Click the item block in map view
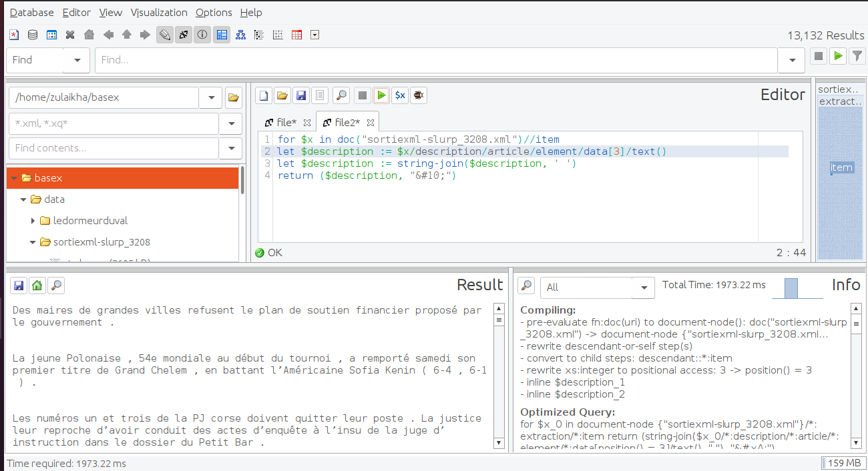Viewport: 868px width, 471px height. (841, 167)
